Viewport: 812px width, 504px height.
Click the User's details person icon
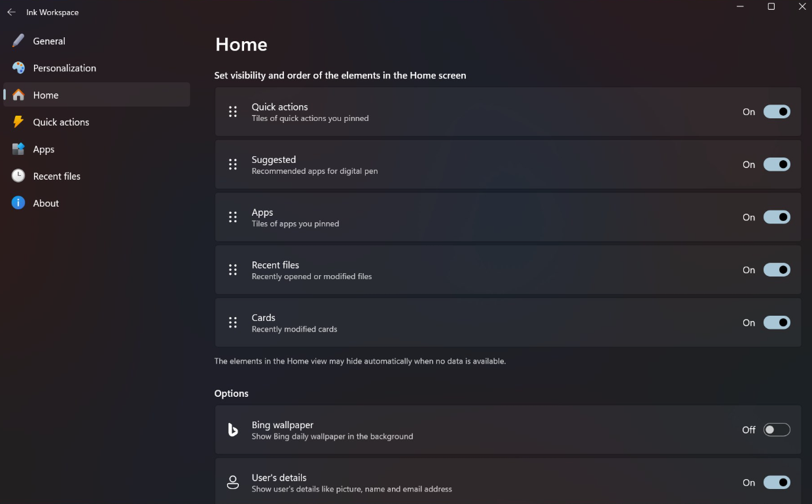pyautogui.click(x=232, y=482)
